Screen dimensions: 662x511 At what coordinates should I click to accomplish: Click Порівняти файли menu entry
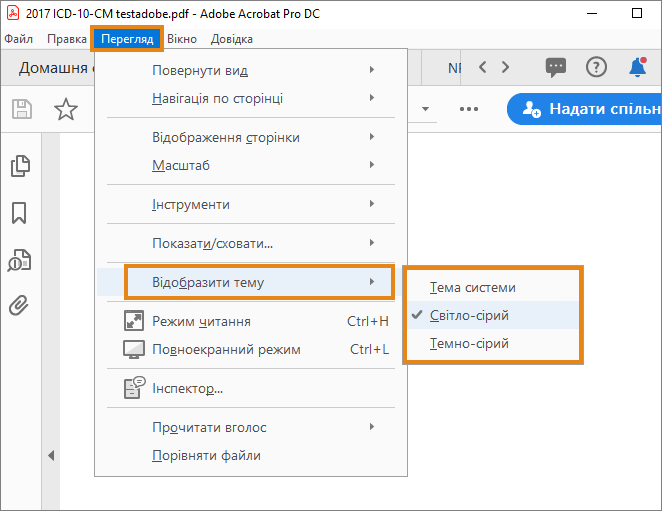pyautogui.click(x=206, y=455)
